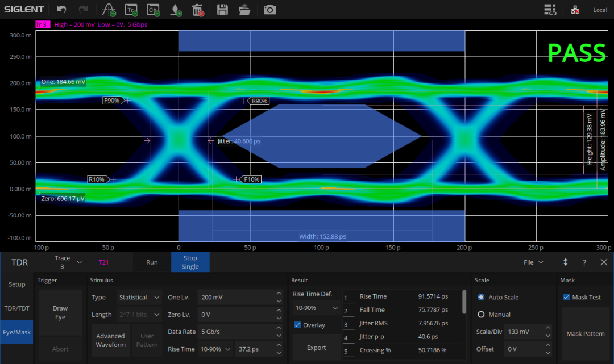Select the Manual scale radio button
Screen dimensions: 614x364
click(481, 315)
